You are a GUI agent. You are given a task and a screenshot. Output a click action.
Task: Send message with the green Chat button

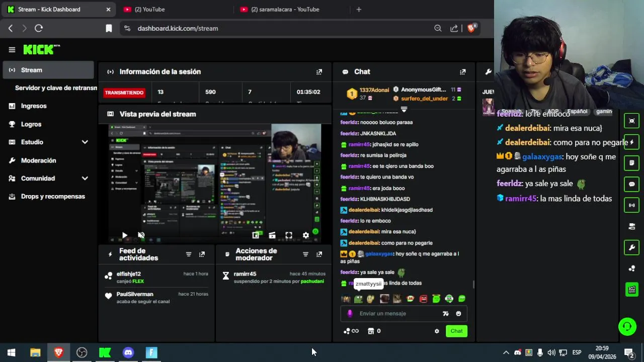tap(456, 331)
